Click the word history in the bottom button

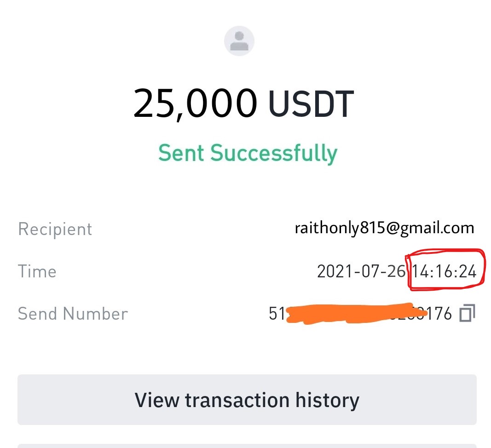(328, 400)
